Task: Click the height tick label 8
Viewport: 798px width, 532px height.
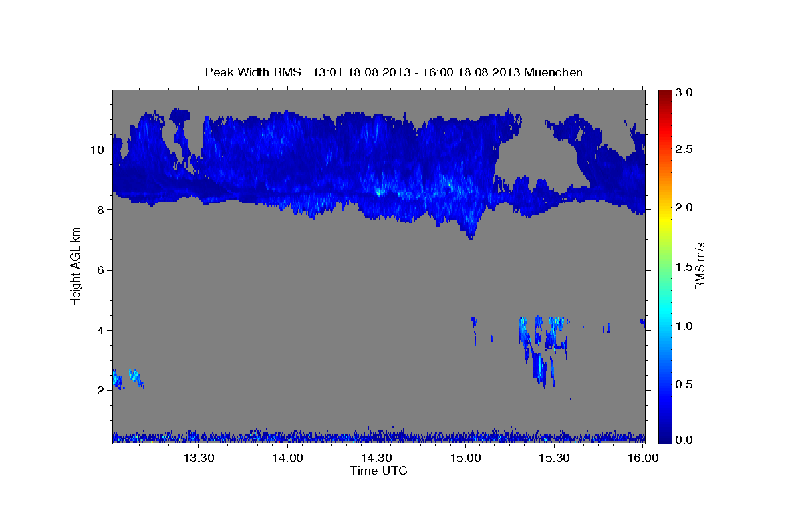Action: (x=102, y=209)
